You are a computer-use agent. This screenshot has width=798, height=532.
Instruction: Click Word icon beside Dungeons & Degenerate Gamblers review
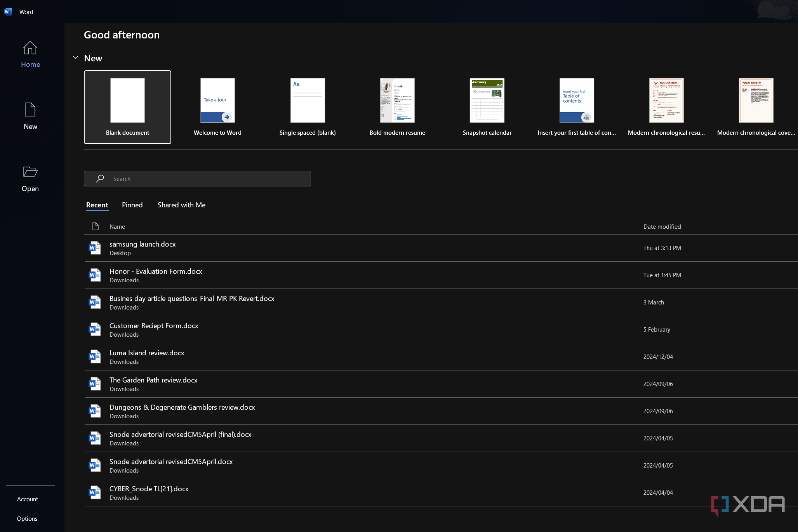(x=95, y=411)
